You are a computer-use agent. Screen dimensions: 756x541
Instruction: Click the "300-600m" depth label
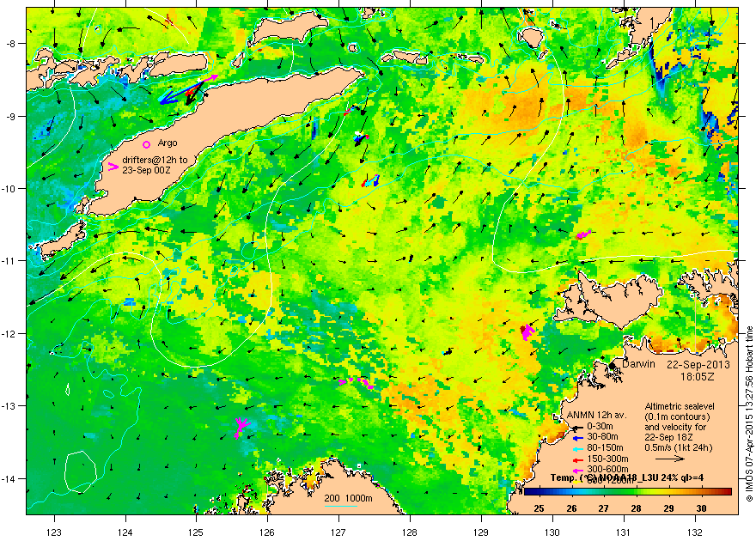click(x=607, y=470)
